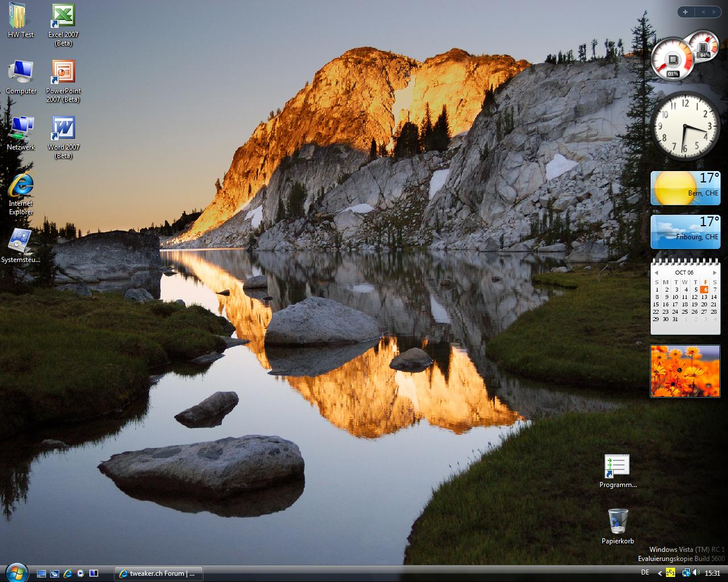Screen dimensions: 728x582
Task: Select the Word 2007 (Beta) desktop icon
Action: pyautogui.click(x=63, y=129)
